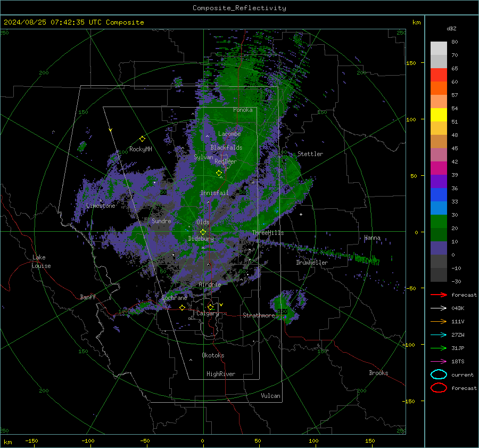Image resolution: width=479 pixels, height=448 pixels.
Task: Click the RedDeer city label
Action: 226,161
